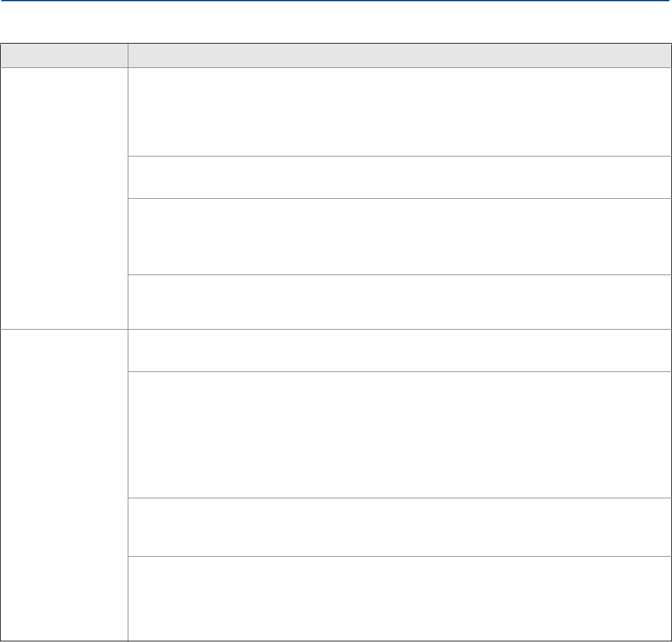672x642 pixels.
Task: Click the upper merged cell in the narrow column
Action: coord(64,198)
